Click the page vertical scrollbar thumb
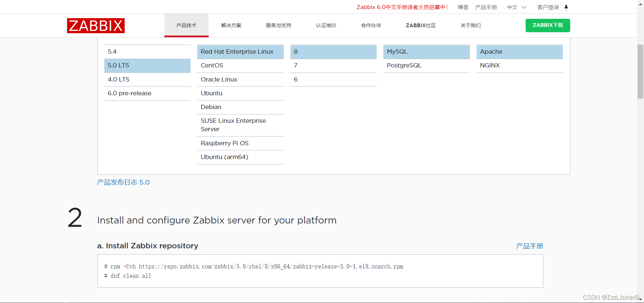The width and height of the screenshot is (644, 303). tap(640, 71)
